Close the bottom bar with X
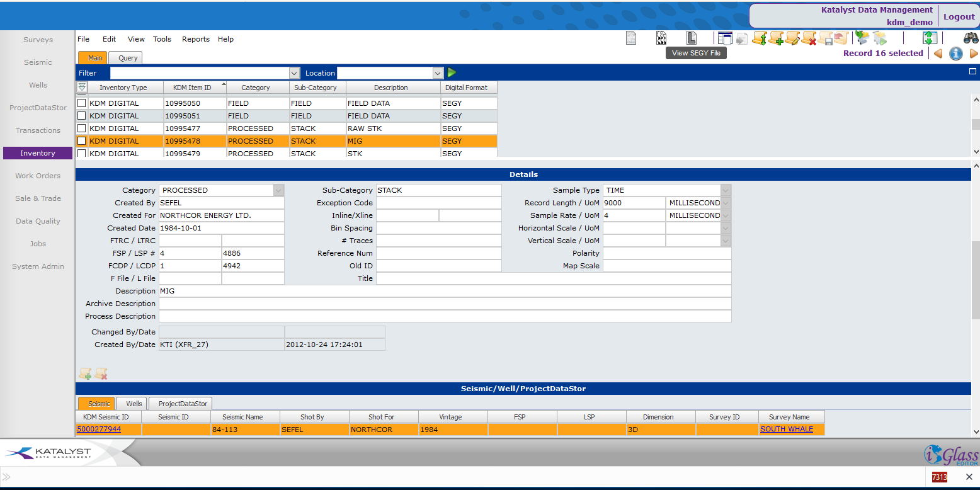Screen dimensions: 980x490 point(969,477)
